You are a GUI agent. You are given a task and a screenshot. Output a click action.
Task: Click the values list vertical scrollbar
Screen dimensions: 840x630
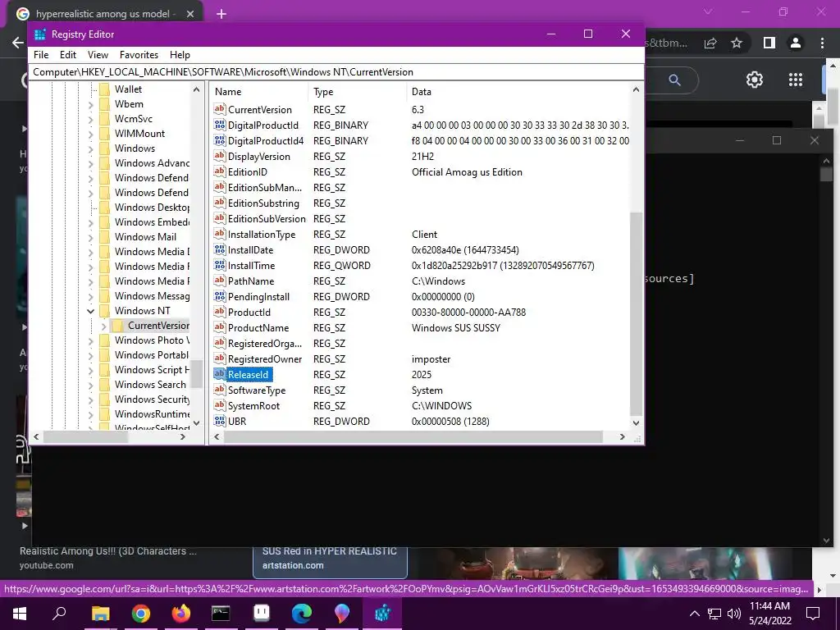(636, 313)
